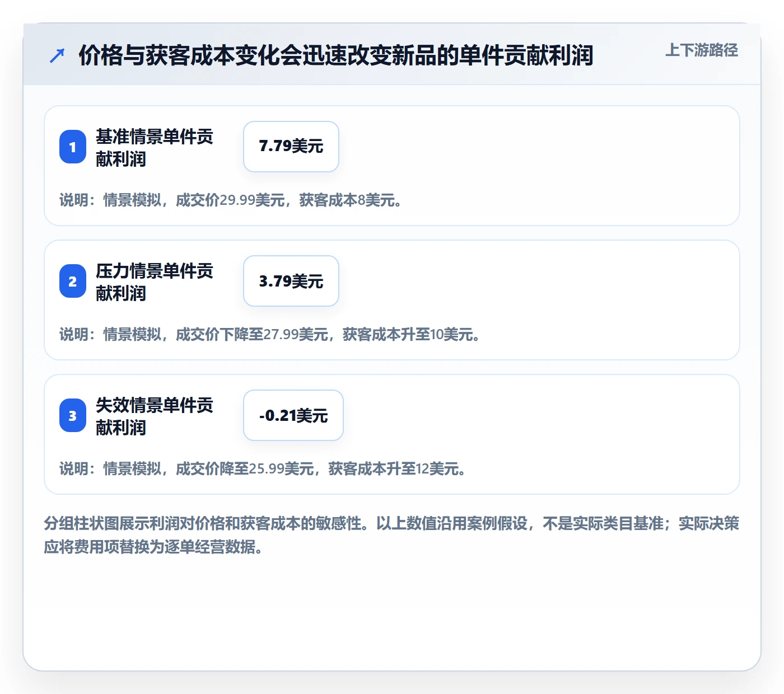Click the note mentioning 成交价降至25.99美元
784x694 pixels.
pos(263,468)
